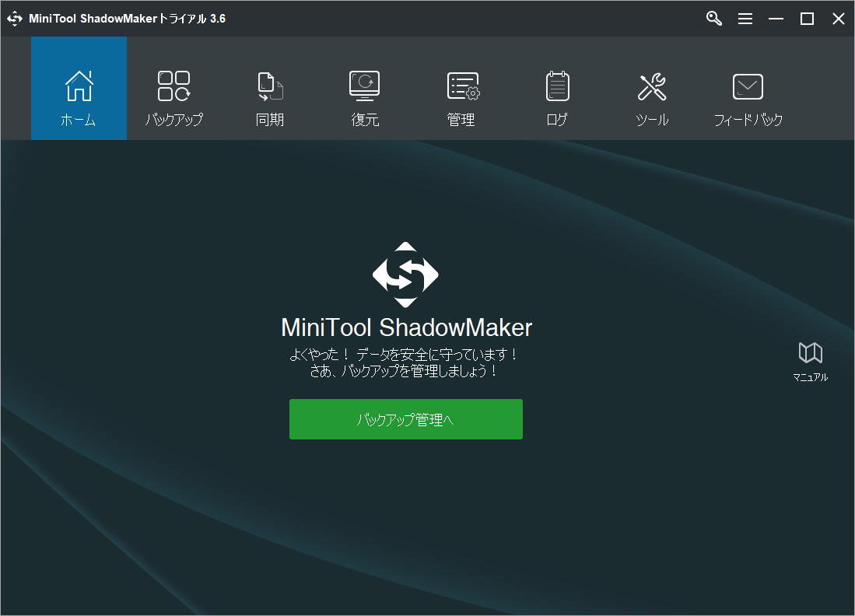Open the バックアップ backup page
Image resolution: width=855 pixels, height=616 pixels.
(x=173, y=86)
